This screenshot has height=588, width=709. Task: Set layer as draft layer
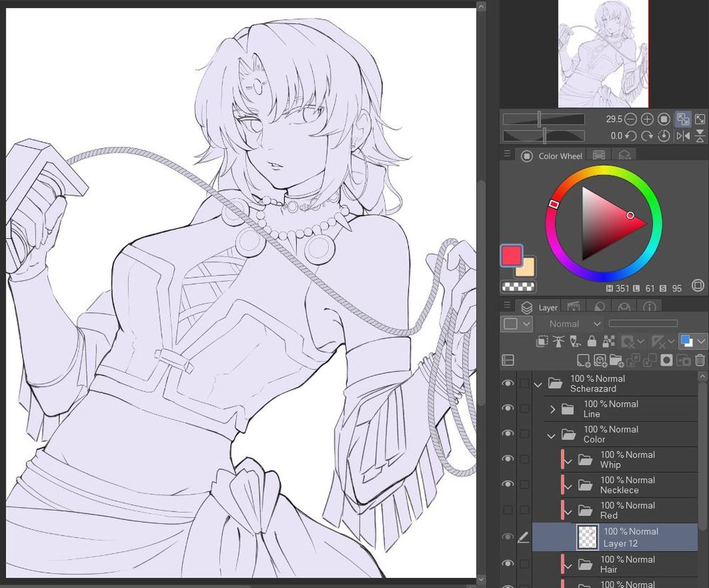tap(575, 341)
